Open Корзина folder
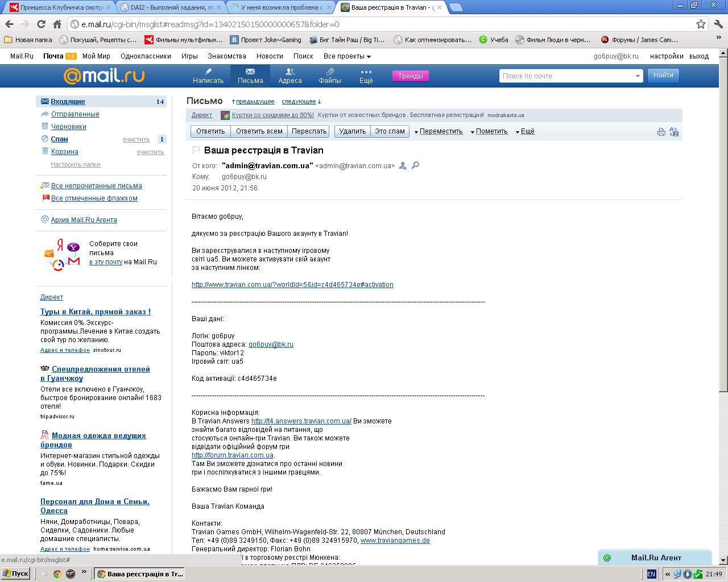The height and width of the screenshot is (582, 728). [x=64, y=152]
